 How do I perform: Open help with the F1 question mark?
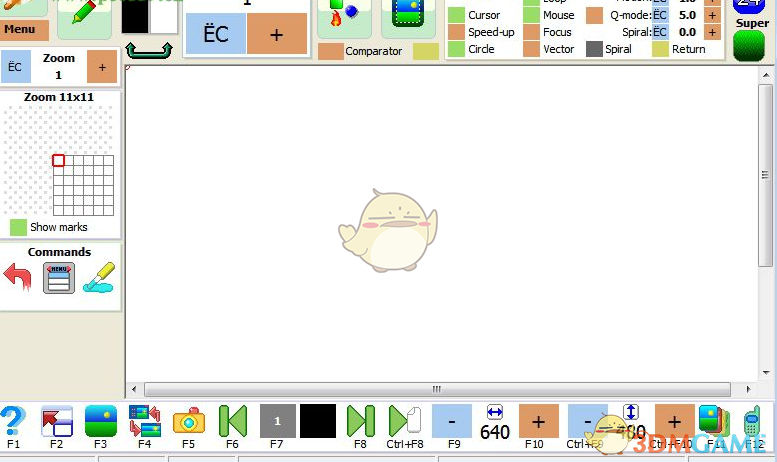point(13,421)
